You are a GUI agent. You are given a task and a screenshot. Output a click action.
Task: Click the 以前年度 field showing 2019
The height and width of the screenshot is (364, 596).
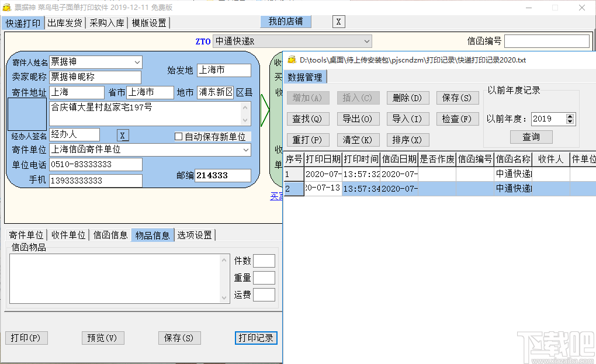click(x=549, y=119)
